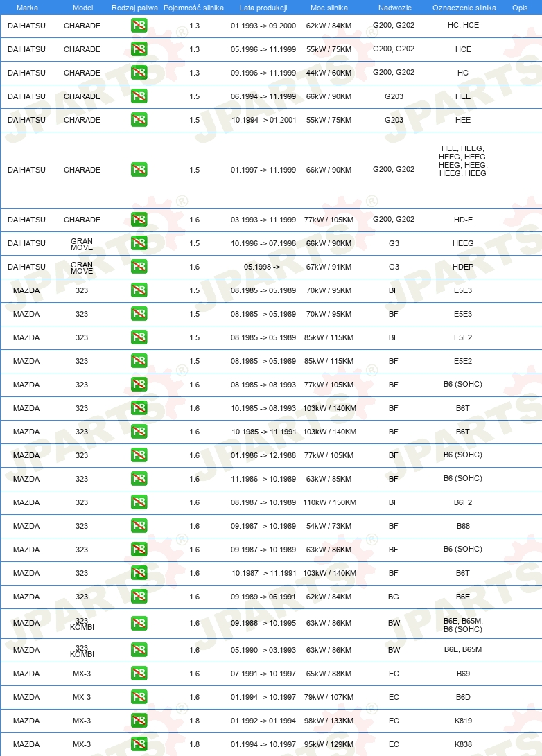Click fuel icon in MX-3 B69 row

click(x=139, y=674)
